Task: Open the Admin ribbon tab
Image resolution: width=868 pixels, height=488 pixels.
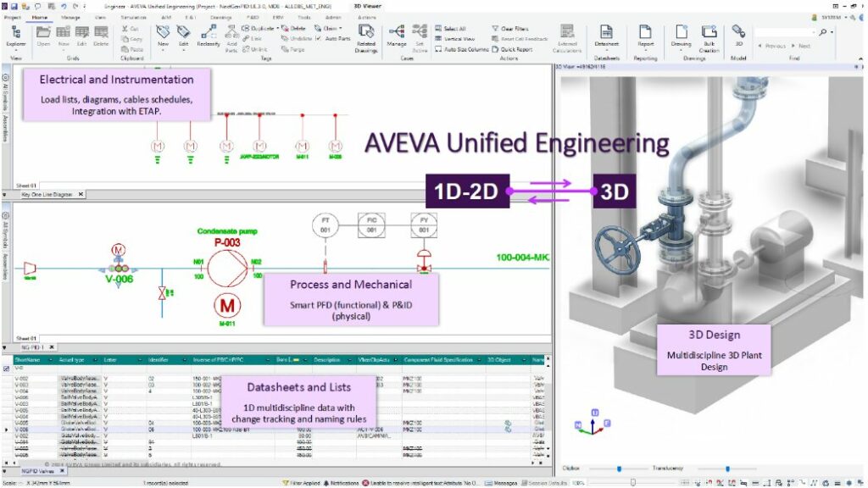Action: (332, 18)
